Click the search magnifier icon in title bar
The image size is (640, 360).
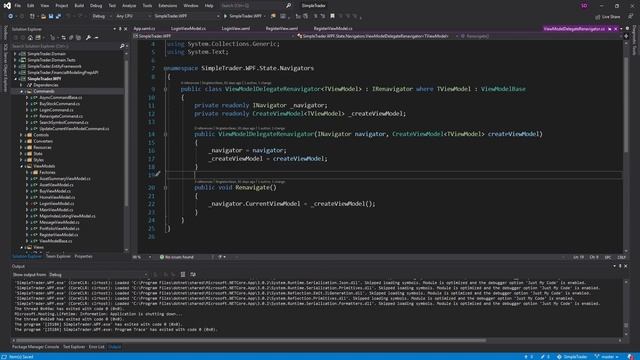tap(289, 6)
